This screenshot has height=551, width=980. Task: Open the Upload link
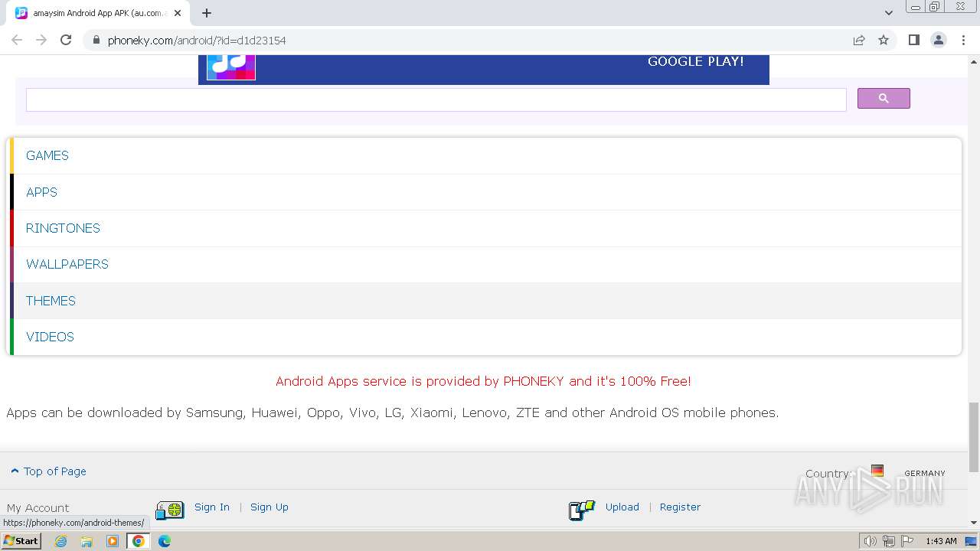pos(622,507)
